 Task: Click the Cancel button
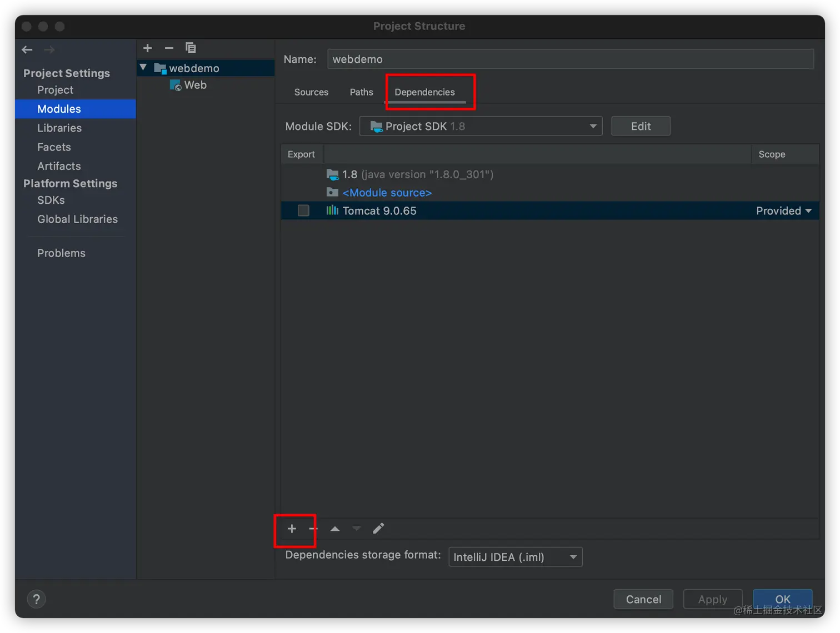point(643,599)
